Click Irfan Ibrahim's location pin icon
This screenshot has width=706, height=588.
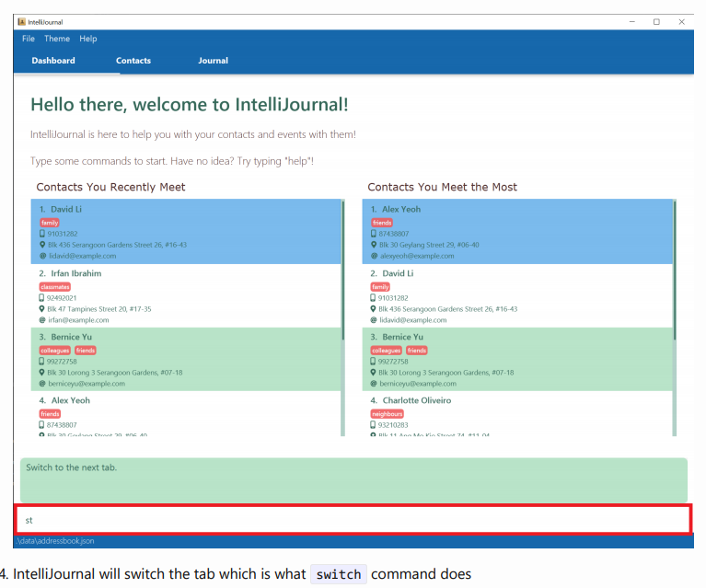41,309
